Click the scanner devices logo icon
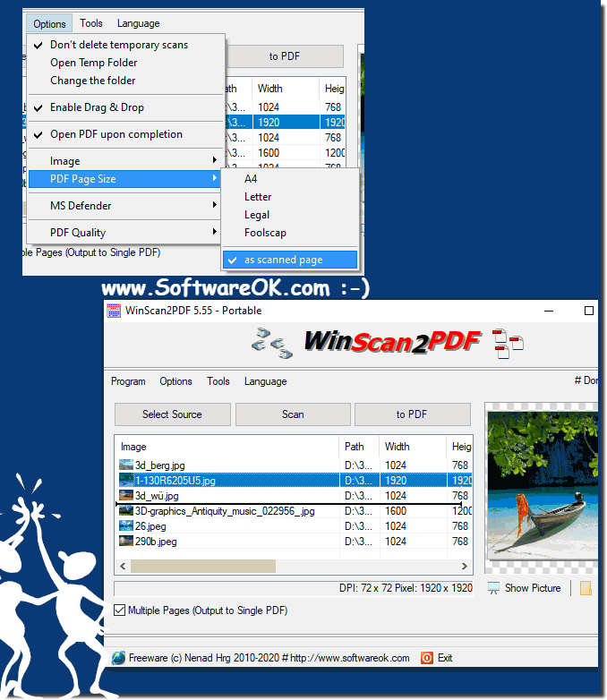The image size is (607, 700). point(272,343)
